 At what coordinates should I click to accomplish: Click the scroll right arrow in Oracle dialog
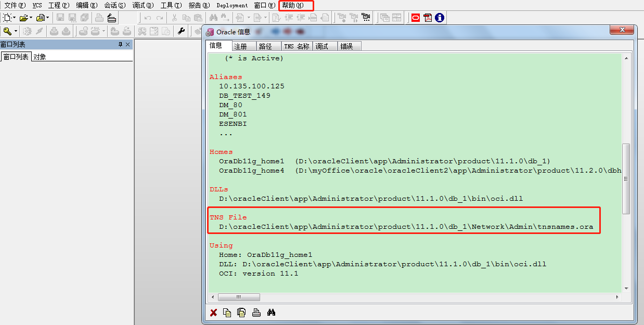[x=617, y=297]
